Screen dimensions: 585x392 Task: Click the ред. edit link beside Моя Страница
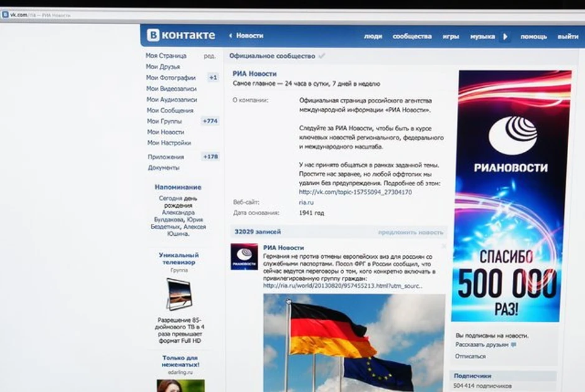click(x=210, y=56)
